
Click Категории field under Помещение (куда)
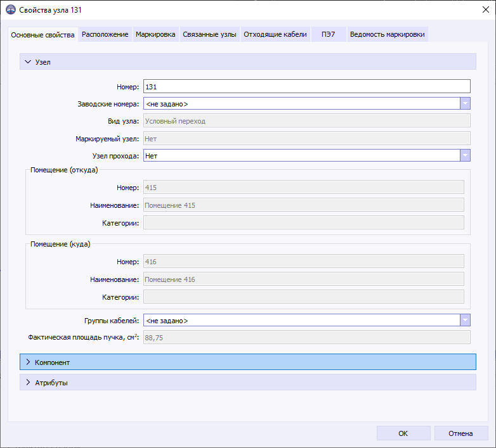coord(304,297)
